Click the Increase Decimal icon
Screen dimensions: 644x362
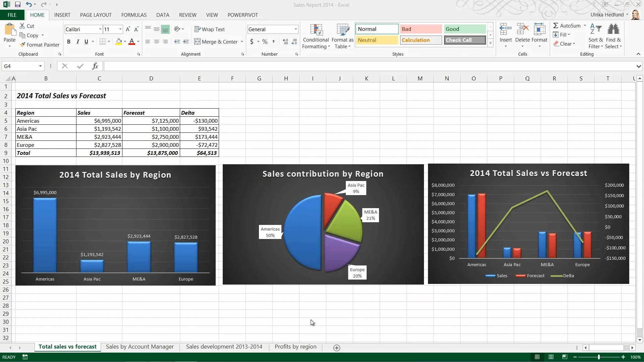[285, 42]
